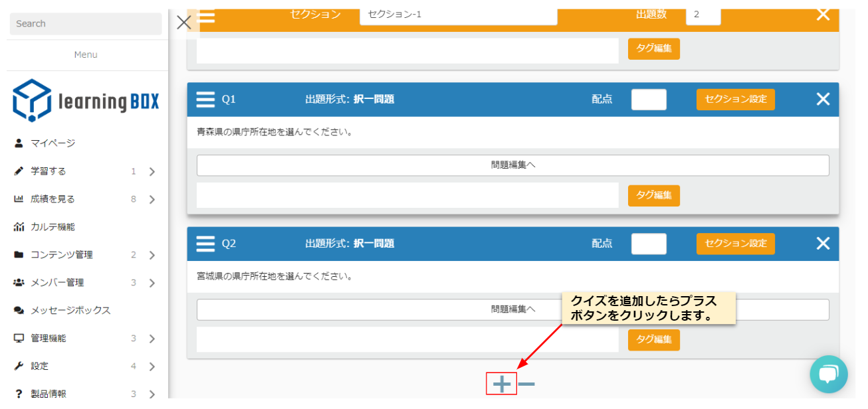
Task: Open マイページ from sidebar
Action: pyautogui.click(x=53, y=143)
